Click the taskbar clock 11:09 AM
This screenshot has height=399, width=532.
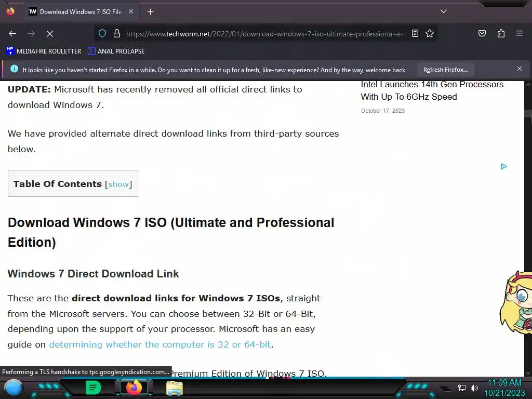coord(504,383)
